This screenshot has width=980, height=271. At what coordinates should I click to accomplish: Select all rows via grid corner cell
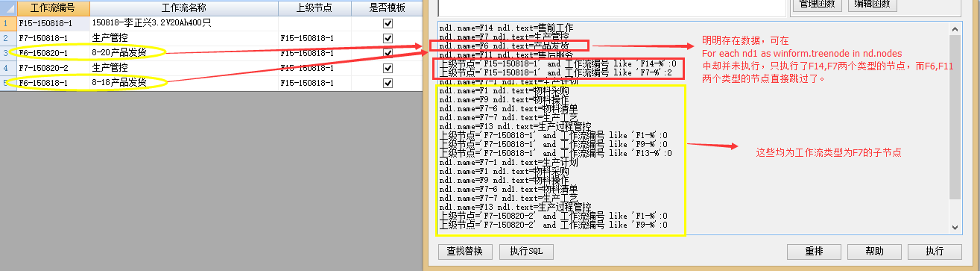coord(7,8)
